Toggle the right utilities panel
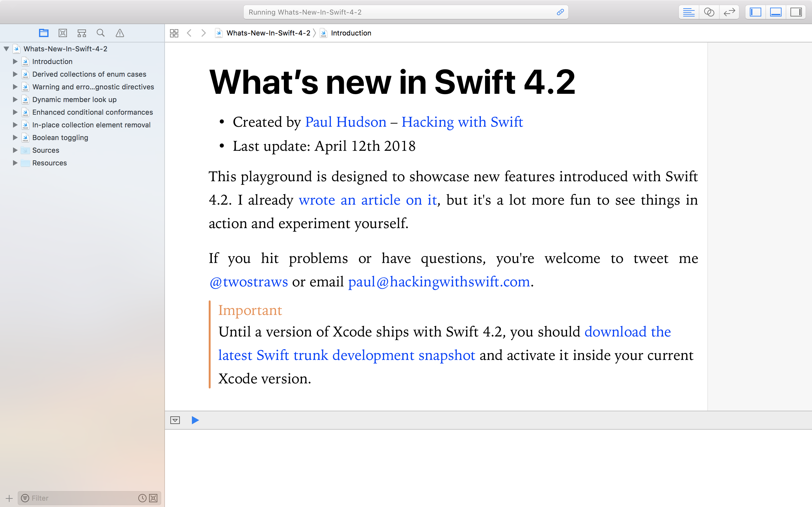Image resolution: width=812 pixels, height=507 pixels. pyautogui.click(x=796, y=12)
